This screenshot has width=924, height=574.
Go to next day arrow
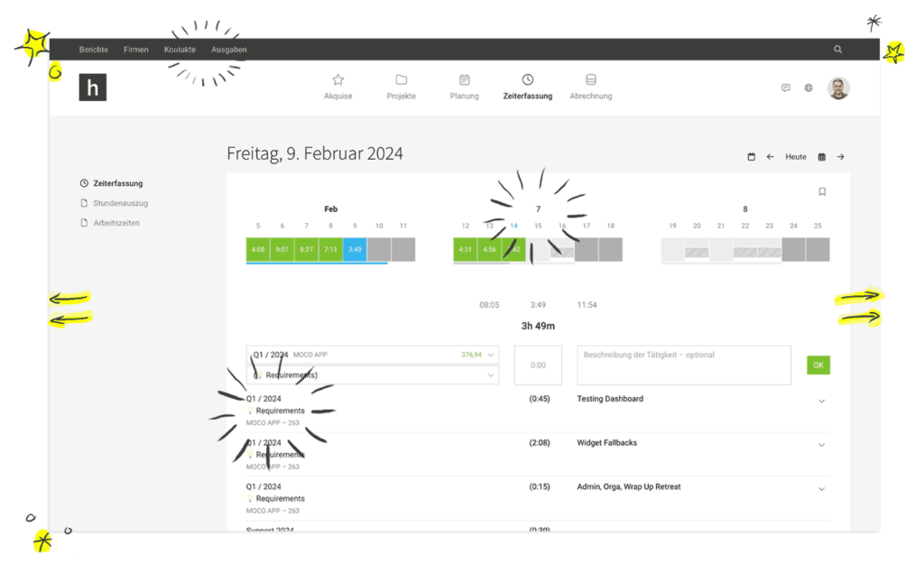840,157
